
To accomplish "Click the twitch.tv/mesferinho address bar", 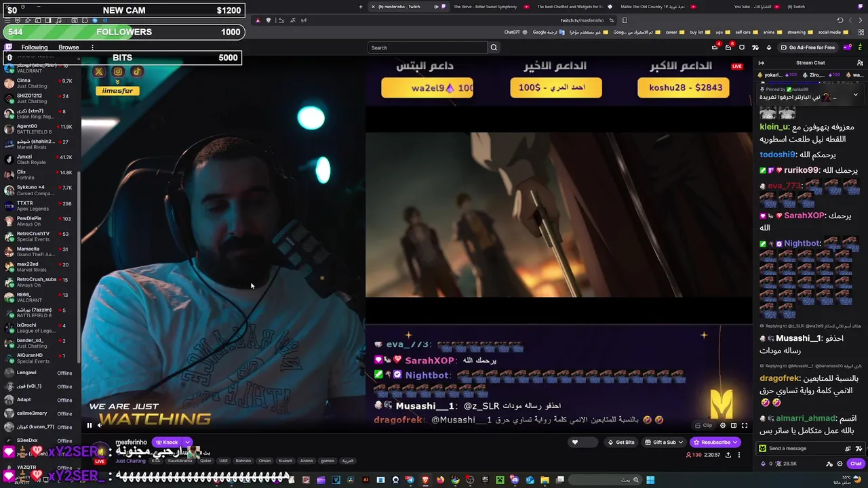I will [582, 20].
